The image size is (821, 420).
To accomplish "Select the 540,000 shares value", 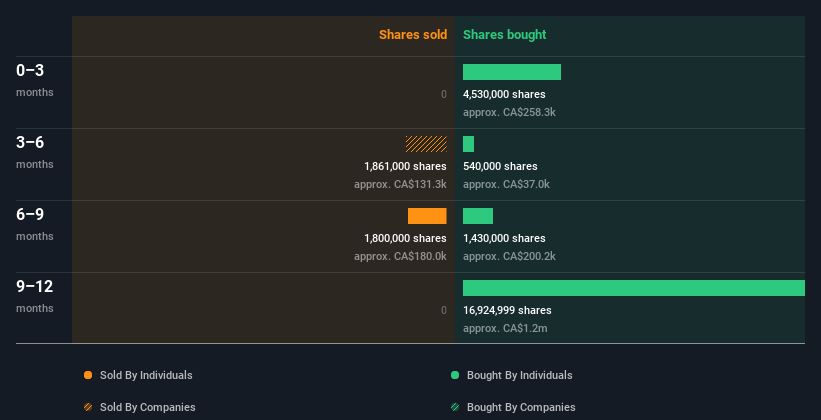I will (500, 166).
